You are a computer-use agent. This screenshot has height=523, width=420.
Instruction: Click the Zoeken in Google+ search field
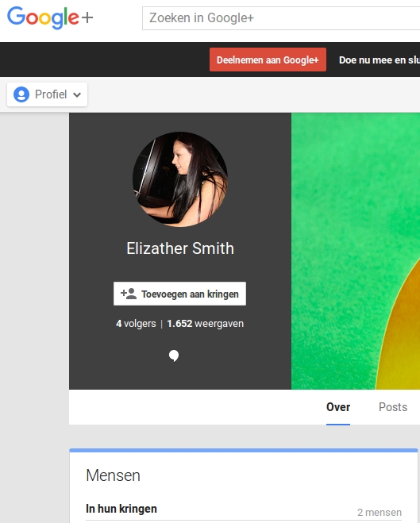[x=281, y=18]
